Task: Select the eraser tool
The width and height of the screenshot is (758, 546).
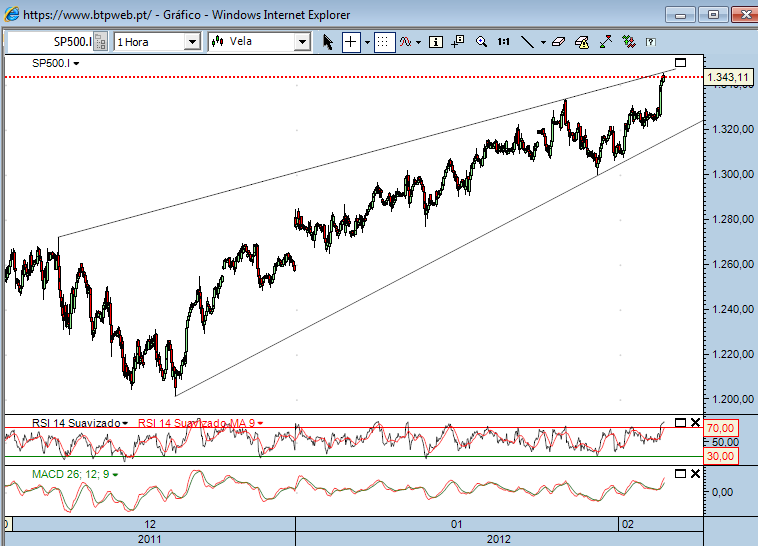Action: pos(558,42)
